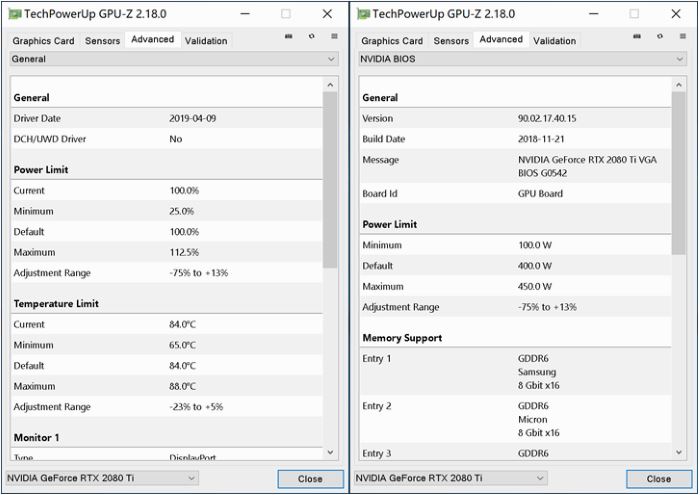Select Driver Date value 2019-04-09
This screenshot has width=700, height=495.
coord(192,118)
